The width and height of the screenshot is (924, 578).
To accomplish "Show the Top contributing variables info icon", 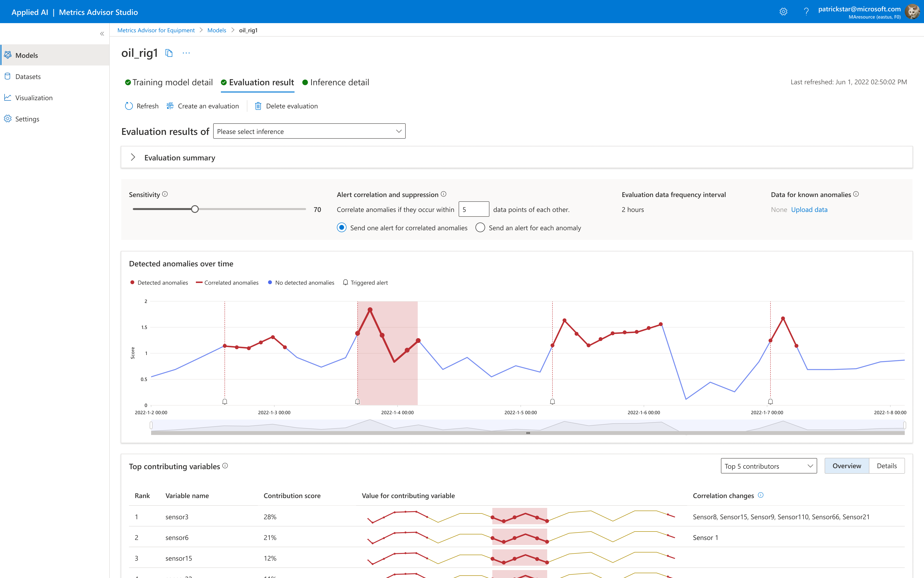I will pyautogui.click(x=225, y=466).
